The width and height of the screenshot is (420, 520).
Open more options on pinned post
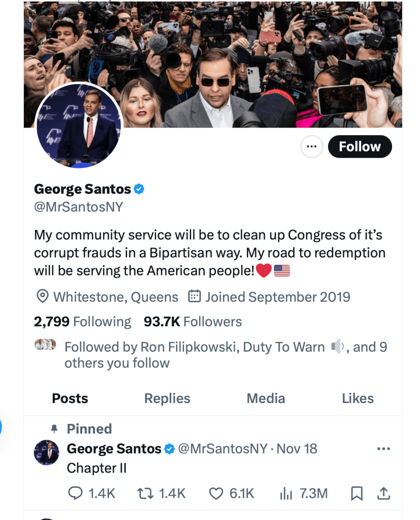tap(383, 449)
